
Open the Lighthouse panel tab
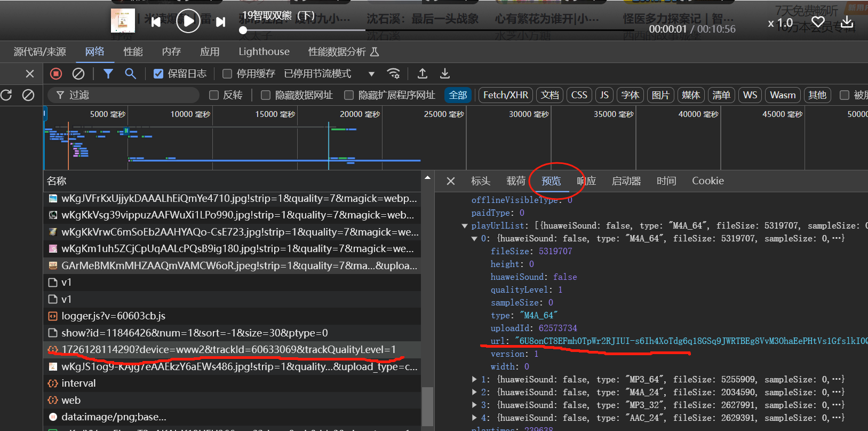coord(264,52)
